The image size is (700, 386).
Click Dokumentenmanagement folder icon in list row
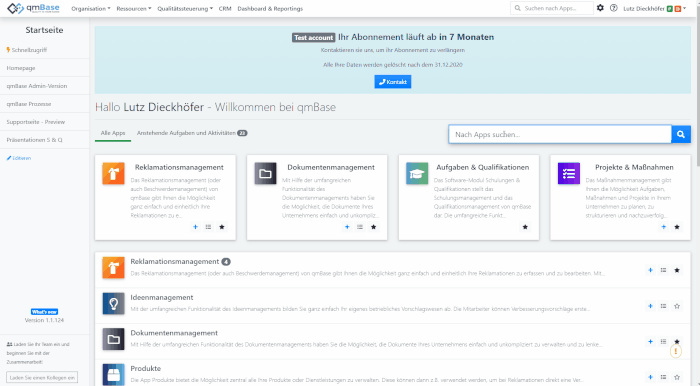click(x=113, y=340)
